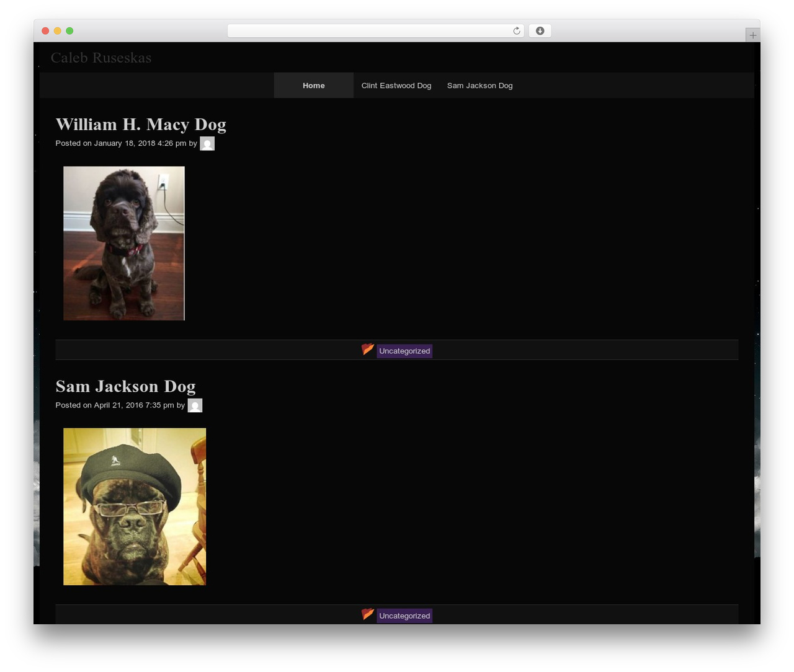Go to the Home menu item

314,86
